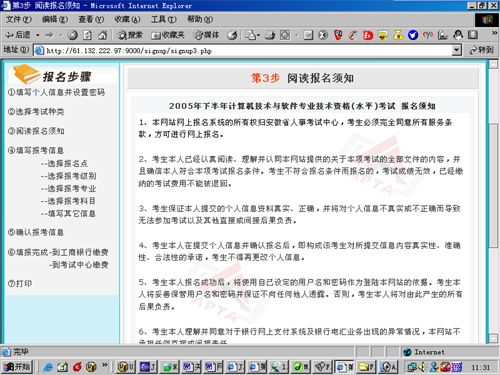
Task: Click the 转到 go button
Action: click(x=481, y=50)
